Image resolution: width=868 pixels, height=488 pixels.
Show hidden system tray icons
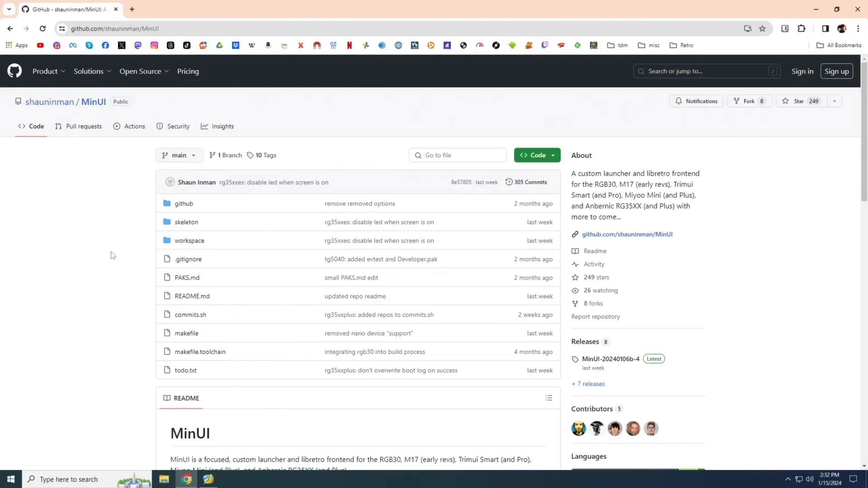788,479
